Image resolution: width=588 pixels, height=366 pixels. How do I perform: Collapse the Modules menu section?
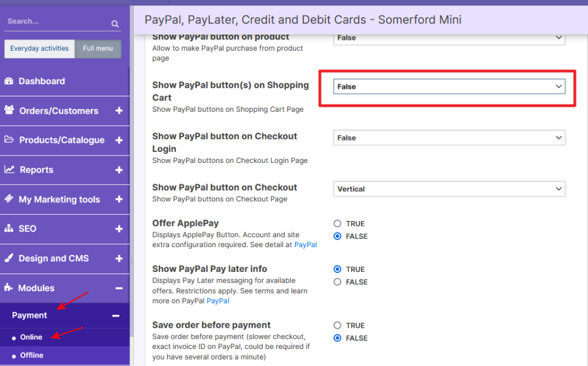click(x=119, y=288)
